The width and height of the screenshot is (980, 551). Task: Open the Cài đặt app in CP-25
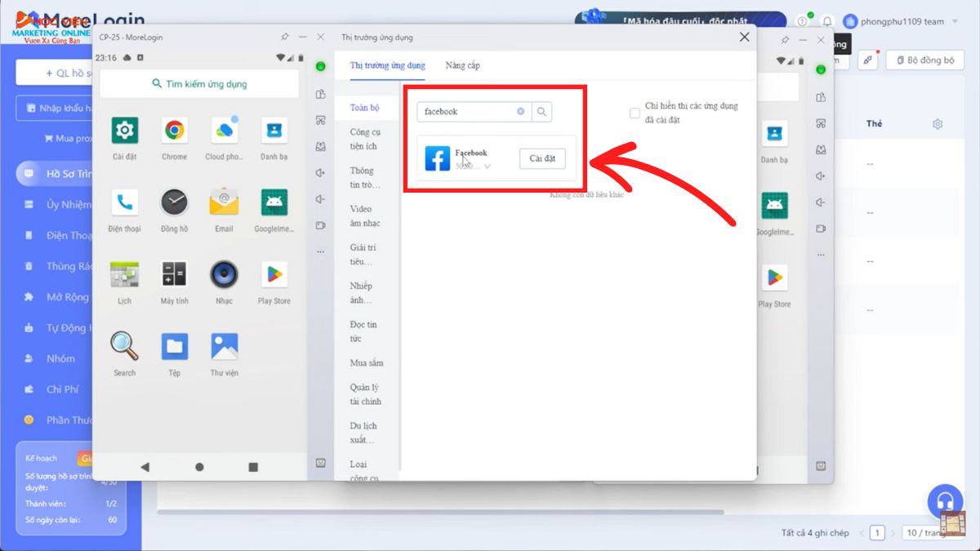coord(124,131)
